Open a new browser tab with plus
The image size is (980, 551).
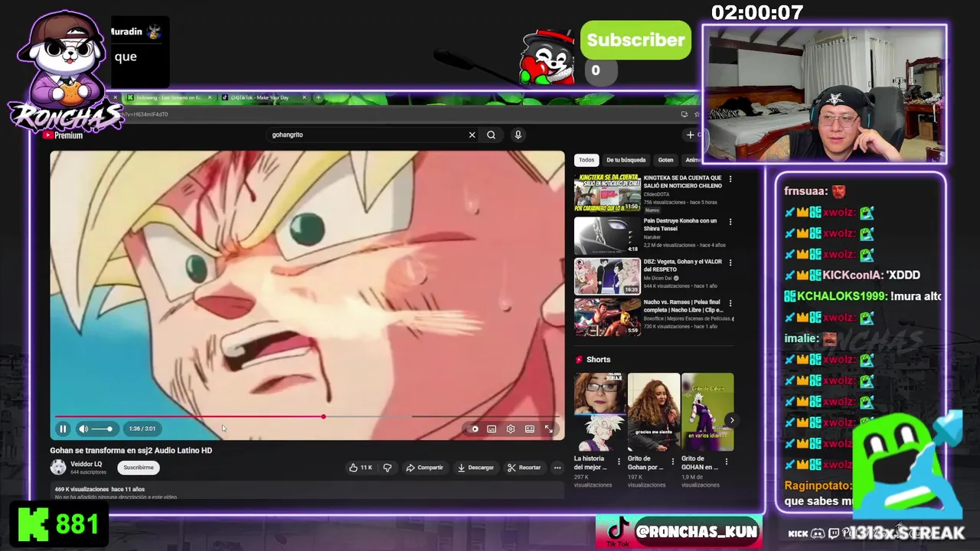[318, 98]
